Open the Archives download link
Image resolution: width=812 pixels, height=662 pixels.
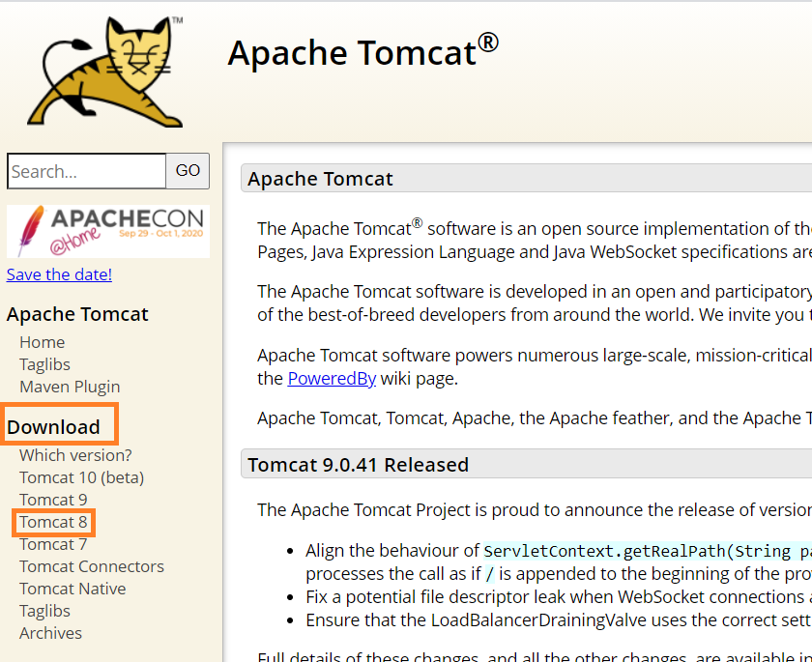click(50, 633)
